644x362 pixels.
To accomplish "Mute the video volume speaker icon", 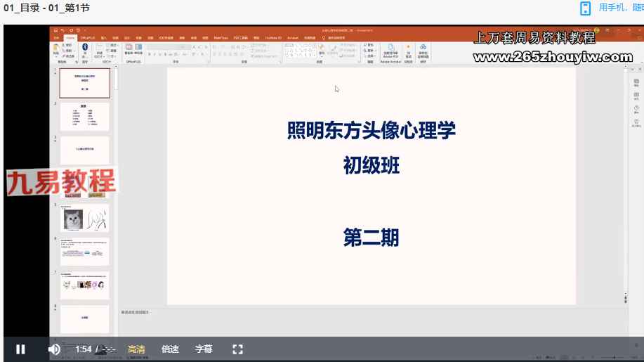I will pos(53,349).
